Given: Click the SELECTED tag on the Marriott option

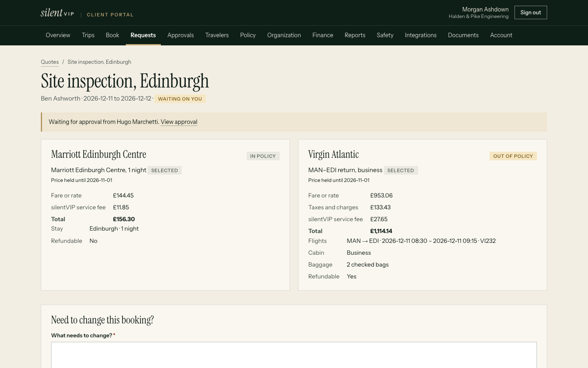Looking at the screenshot, I should click(x=165, y=171).
